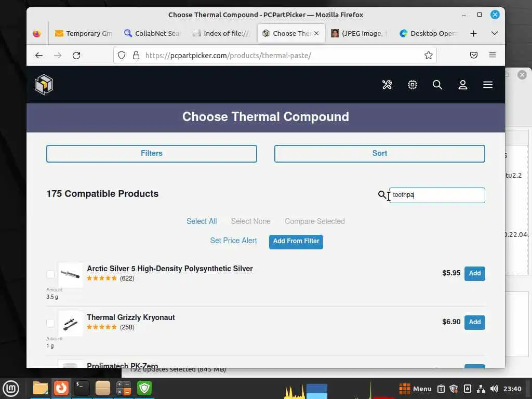Click the network tray icon
The height and width of the screenshot is (399, 532).
pos(481,389)
